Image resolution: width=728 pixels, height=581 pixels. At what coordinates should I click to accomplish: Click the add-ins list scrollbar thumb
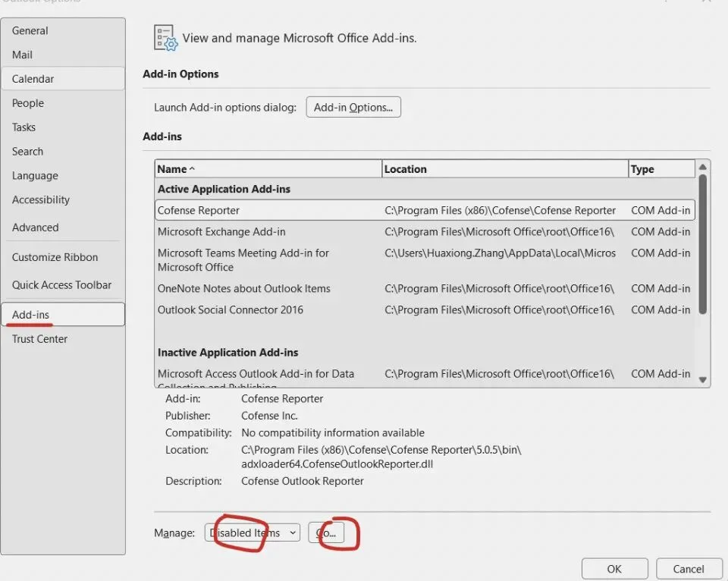coord(702,244)
